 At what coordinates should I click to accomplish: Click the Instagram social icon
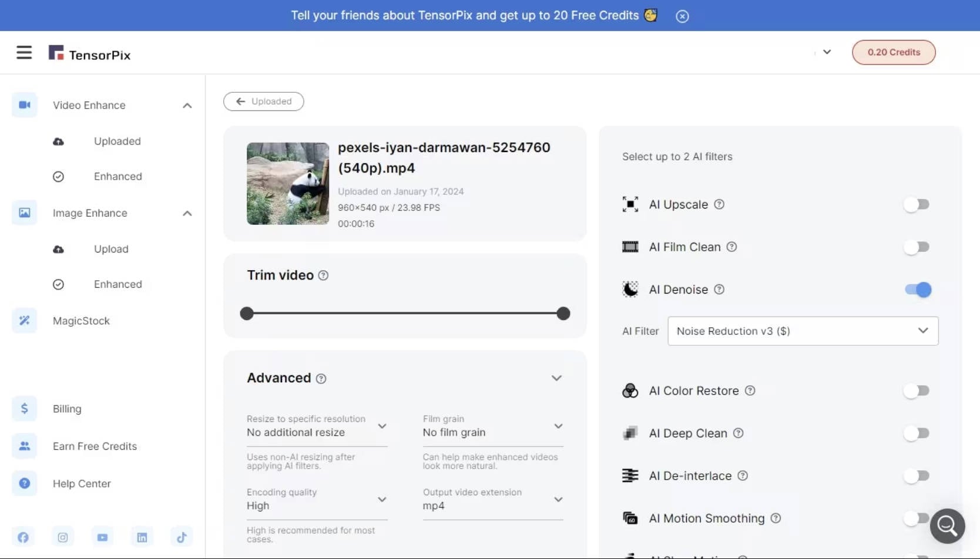63,537
